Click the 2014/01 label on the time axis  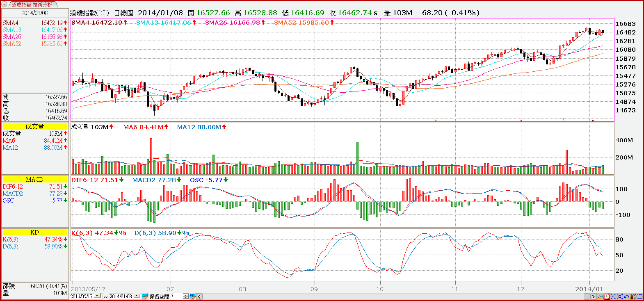(x=589, y=289)
